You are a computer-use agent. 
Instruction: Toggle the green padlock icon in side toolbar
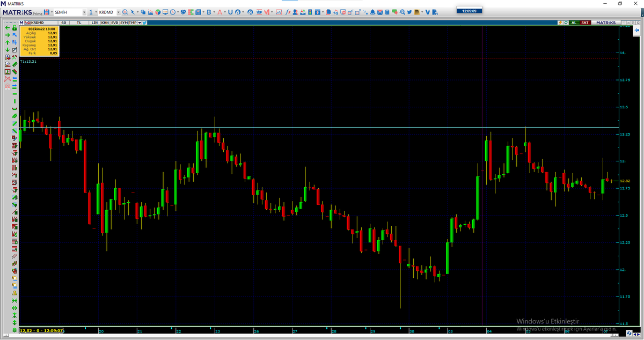(x=14, y=28)
